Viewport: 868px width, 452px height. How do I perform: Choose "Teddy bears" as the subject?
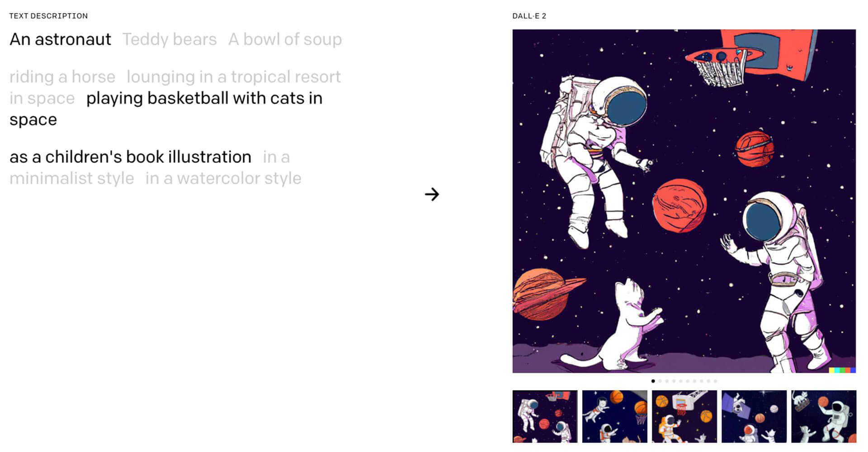point(170,39)
